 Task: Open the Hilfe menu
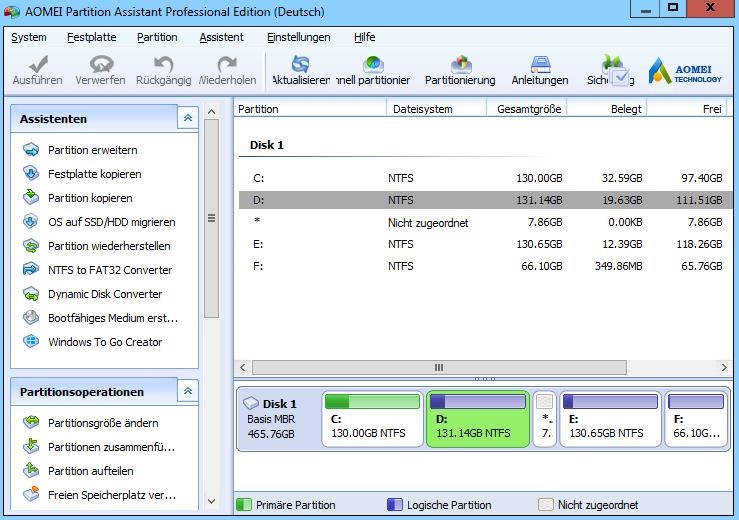point(364,37)
